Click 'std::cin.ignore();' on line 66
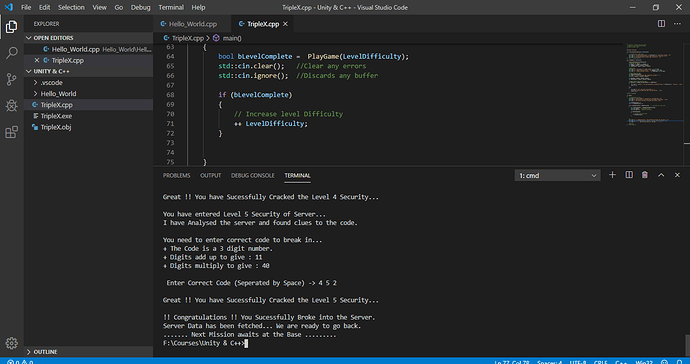 253,76
